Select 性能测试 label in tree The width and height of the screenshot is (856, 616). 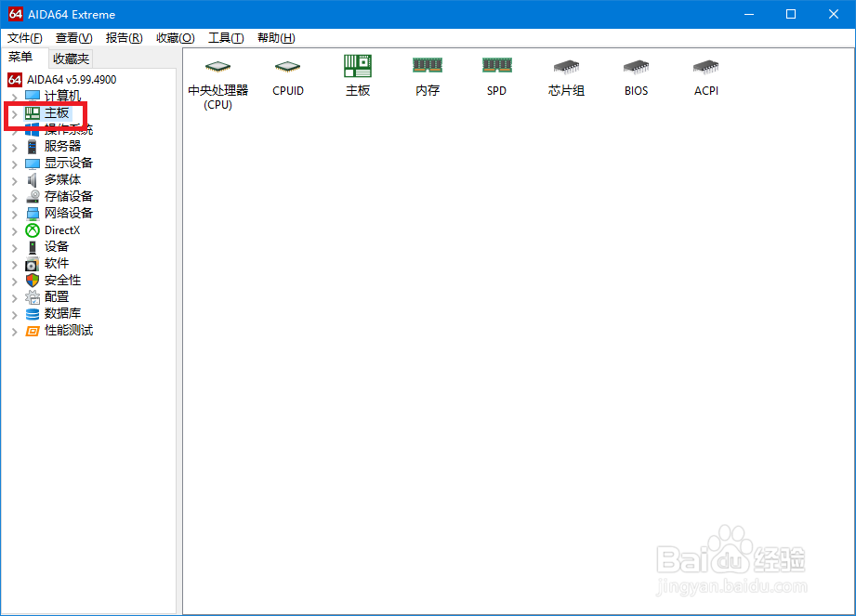coord(68,331)
